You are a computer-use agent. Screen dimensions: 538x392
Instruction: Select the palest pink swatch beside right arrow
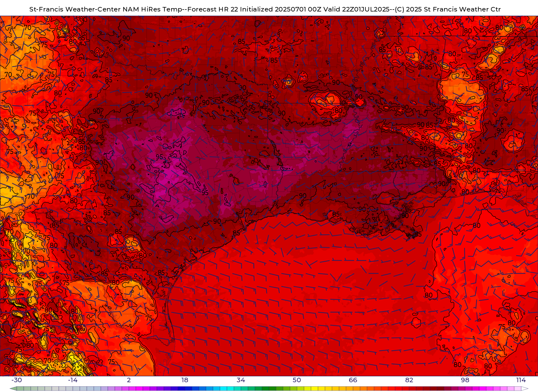518,389
